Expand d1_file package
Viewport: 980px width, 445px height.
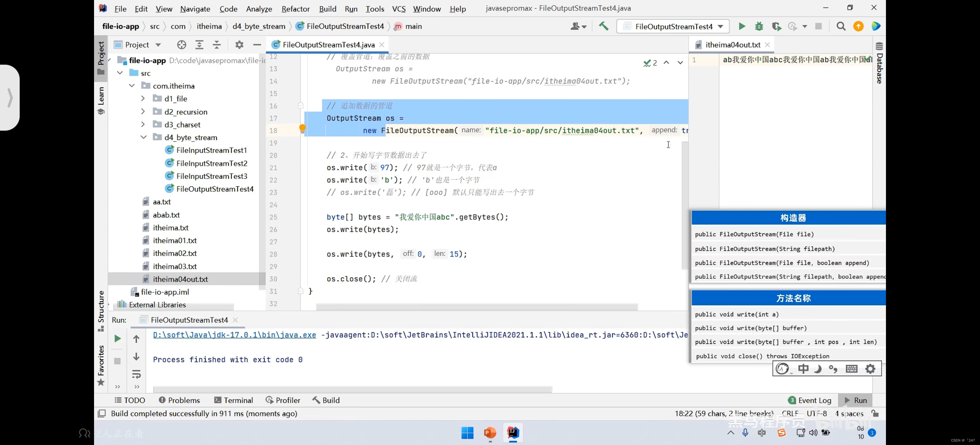point(143,98)
